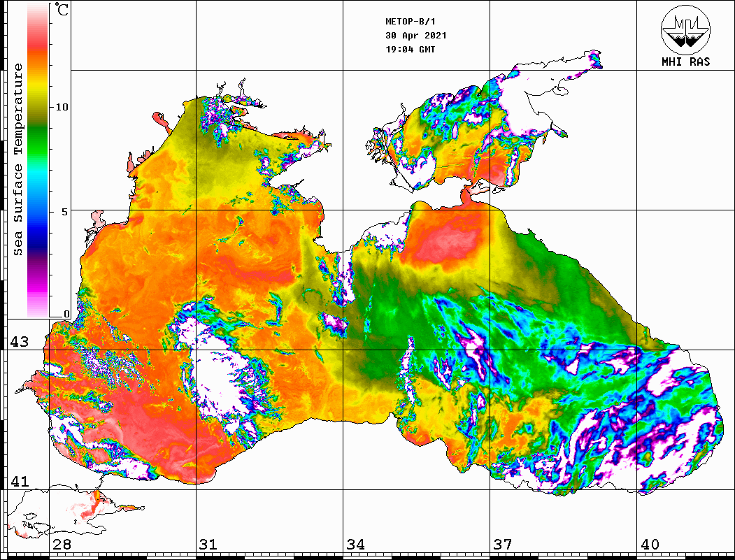Viewport: 735px width, 560px height.
Task: Click the longitude label '28'
Action: (x=62, y=545)
